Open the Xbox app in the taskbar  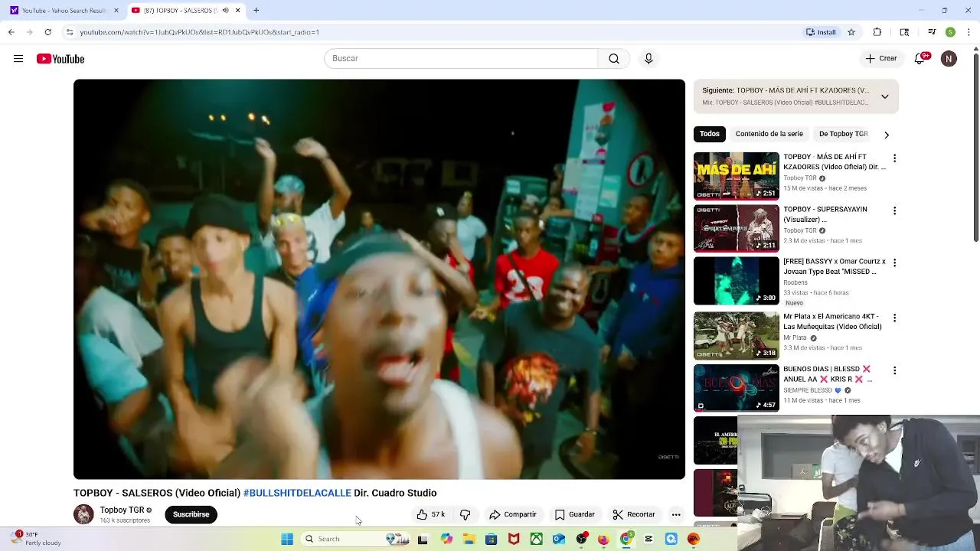point(537,539)
